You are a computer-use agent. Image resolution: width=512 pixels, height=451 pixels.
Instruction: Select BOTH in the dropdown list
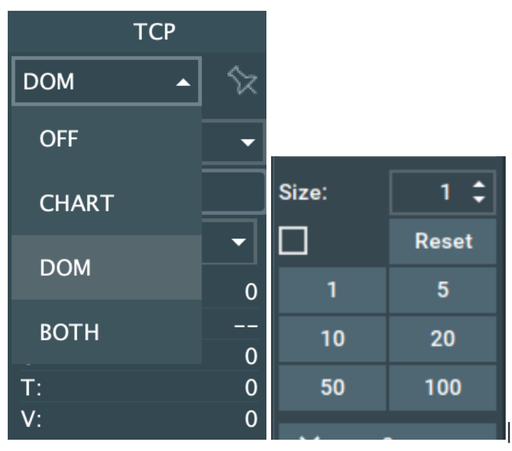107,332
